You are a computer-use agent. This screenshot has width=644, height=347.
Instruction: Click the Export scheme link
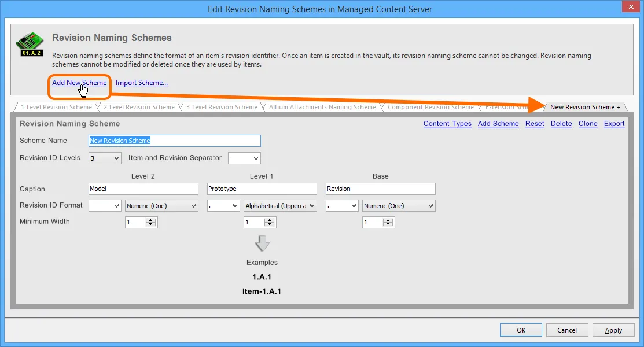pos(614,124)
